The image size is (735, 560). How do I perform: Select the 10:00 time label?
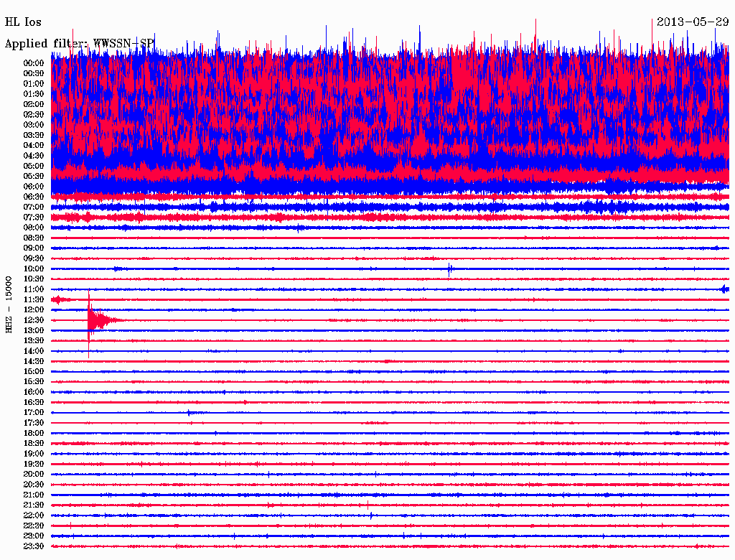[x=33, y=269]
